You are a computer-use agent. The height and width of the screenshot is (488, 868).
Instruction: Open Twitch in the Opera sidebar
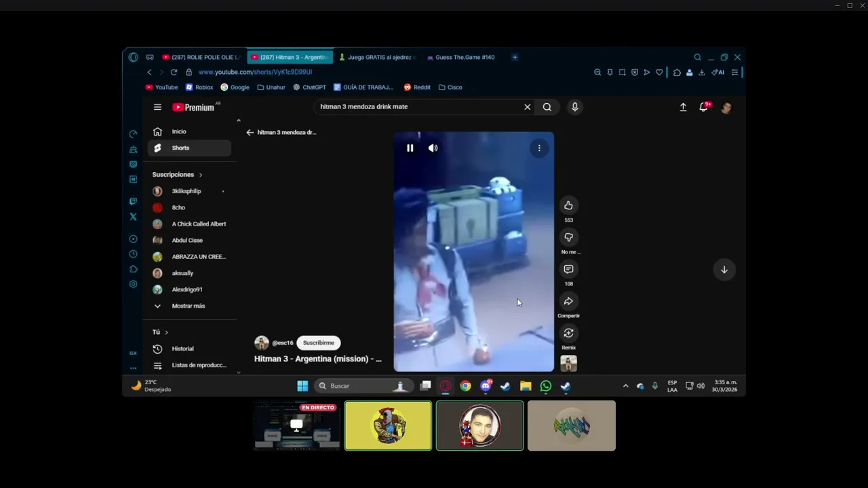(x=133, y=201)
